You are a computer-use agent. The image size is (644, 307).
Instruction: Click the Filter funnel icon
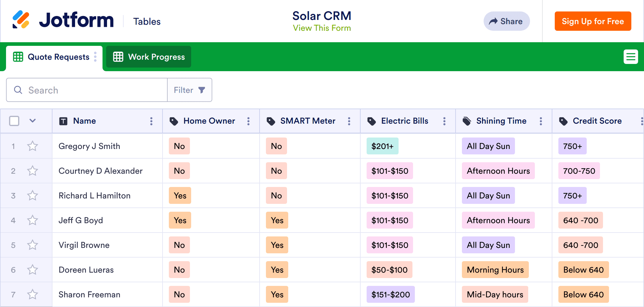click(202, 90)
